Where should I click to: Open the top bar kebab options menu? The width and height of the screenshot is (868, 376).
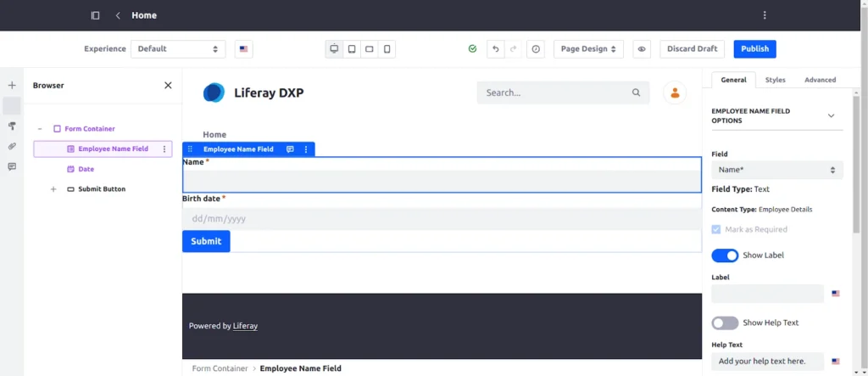pos(765,15)
